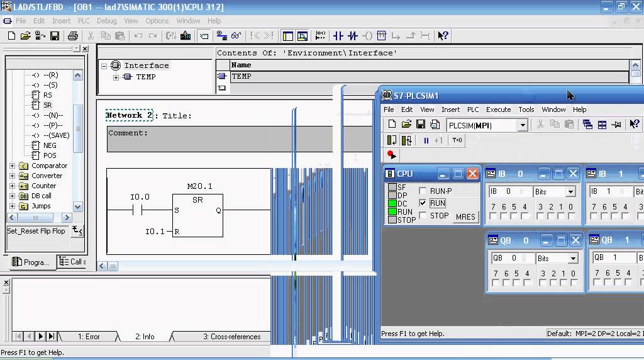
Task: Open Tools menu in S7-PLCSIM
Action: pos(526,110)
